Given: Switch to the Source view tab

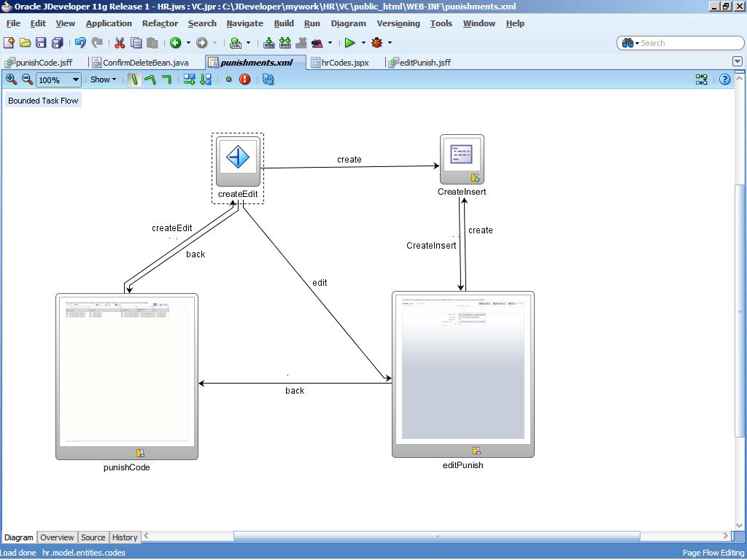Looking at the screenshot, I should (x=93, y=537).
